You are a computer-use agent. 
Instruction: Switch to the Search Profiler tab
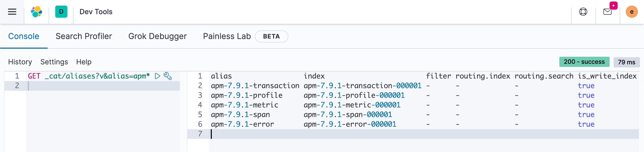84,36
